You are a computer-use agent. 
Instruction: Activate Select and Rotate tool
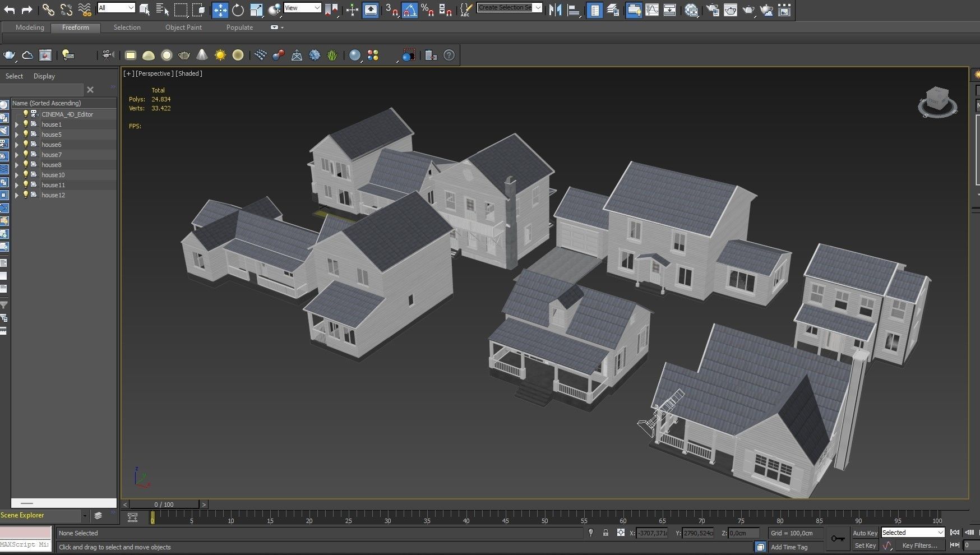(238, 10)
